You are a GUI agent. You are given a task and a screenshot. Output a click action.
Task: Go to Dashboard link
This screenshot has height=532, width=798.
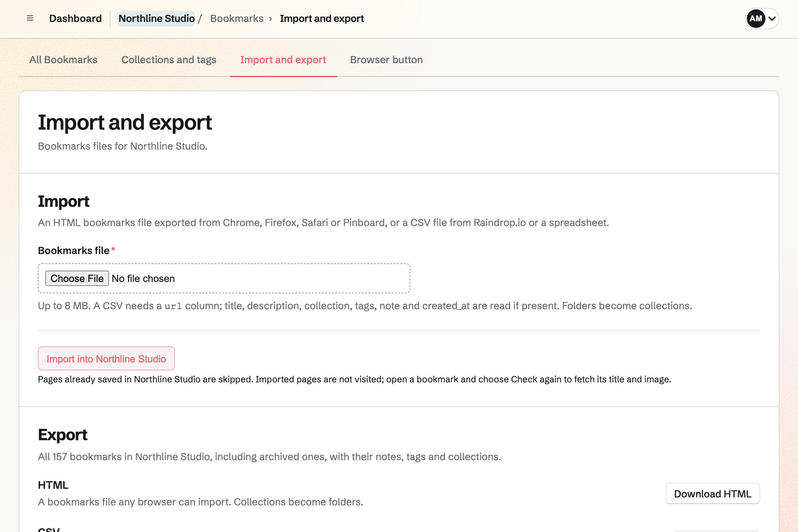click(x=75, y=18)
